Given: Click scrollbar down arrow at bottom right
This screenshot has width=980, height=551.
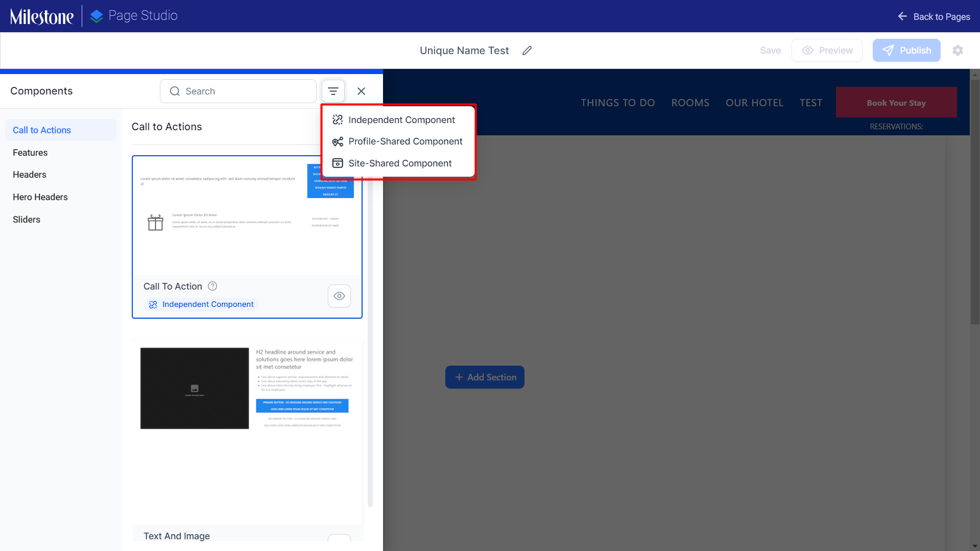Looking at the screenshot, I should pos(975,546).
